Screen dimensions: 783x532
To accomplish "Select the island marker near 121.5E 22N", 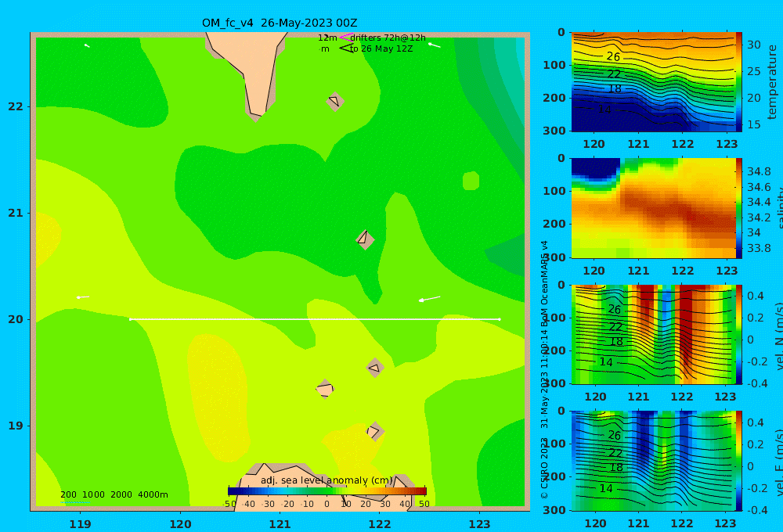I will [x=335, y=101].
